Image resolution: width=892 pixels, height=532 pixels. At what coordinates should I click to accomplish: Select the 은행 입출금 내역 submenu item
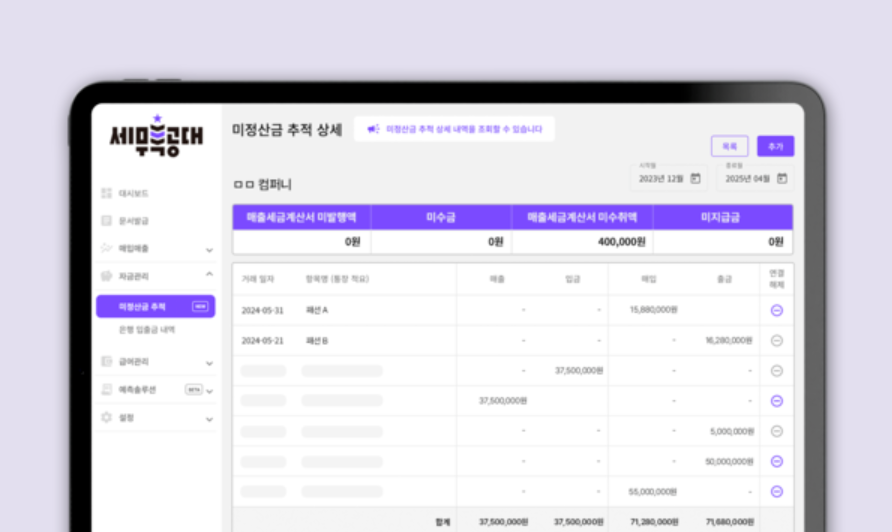(x=147, y=329)
